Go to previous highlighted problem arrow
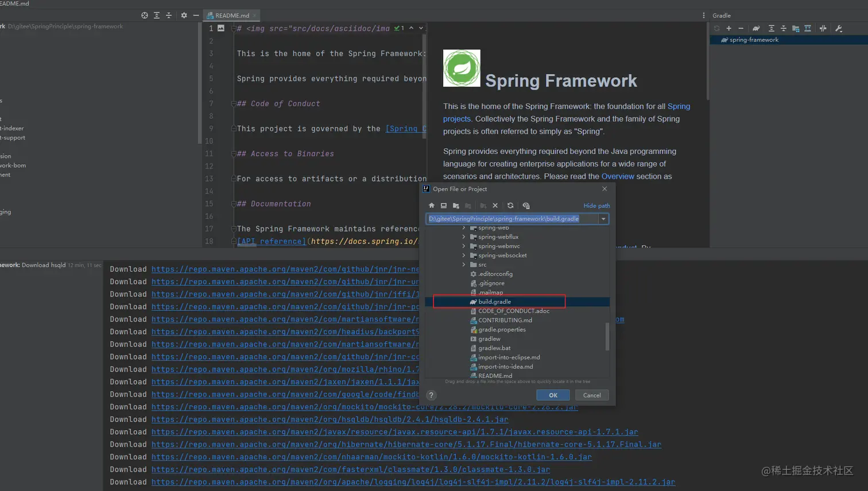The width and height of the screenshot is (868, 491). (411, 28)
